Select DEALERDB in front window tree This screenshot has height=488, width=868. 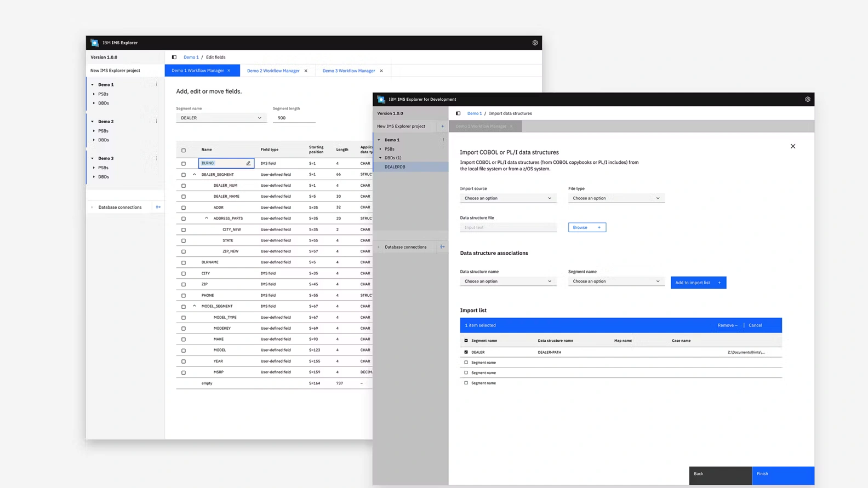tap(410, 167)
